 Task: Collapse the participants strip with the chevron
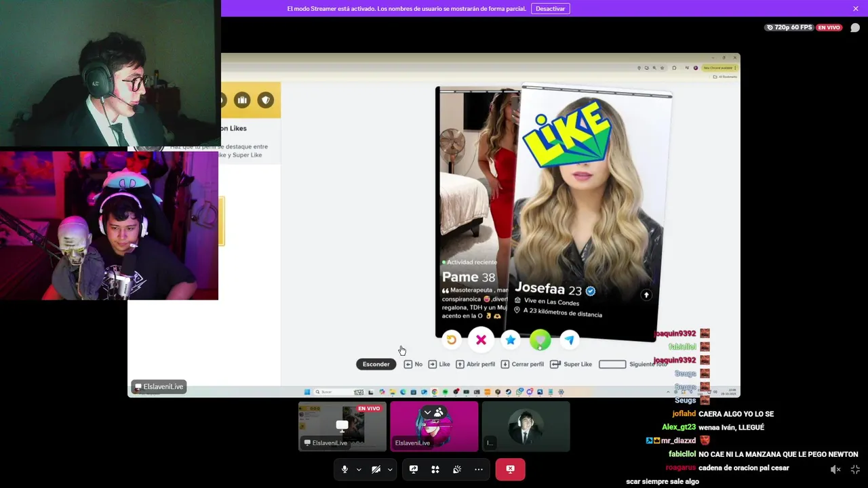(x=428, y=412)
